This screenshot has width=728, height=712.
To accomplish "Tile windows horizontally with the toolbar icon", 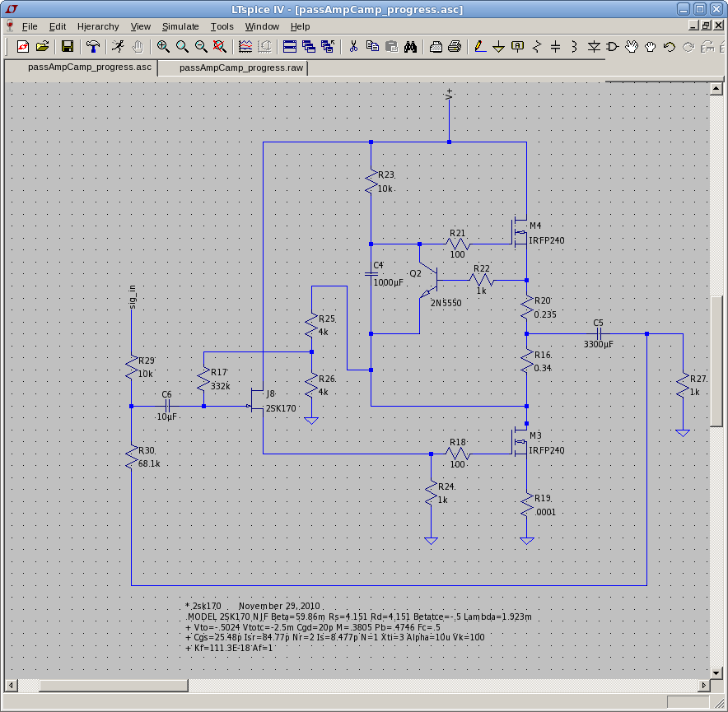I will (290, 46).
